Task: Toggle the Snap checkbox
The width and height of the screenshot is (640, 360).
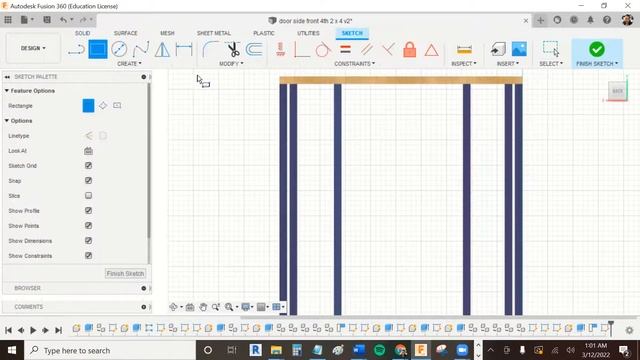Action: [88, 180]
